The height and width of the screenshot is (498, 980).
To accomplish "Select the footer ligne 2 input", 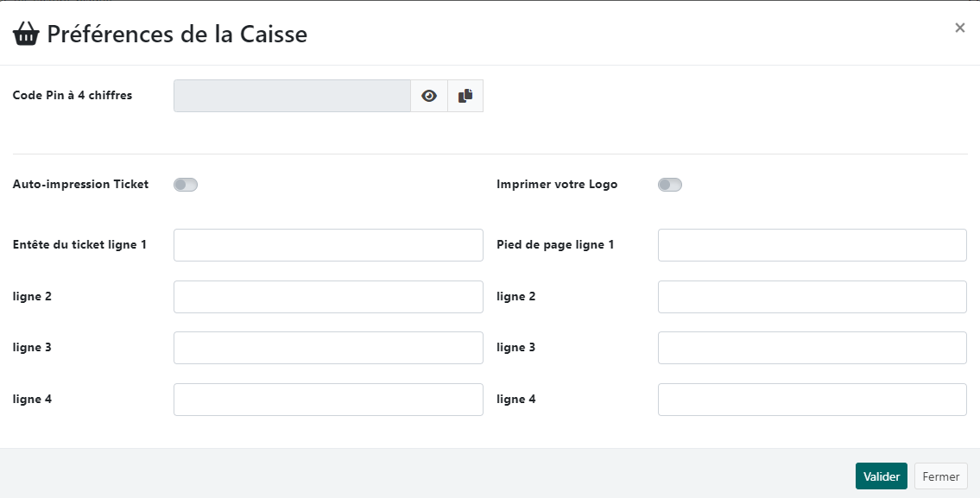I will (812, 297).
